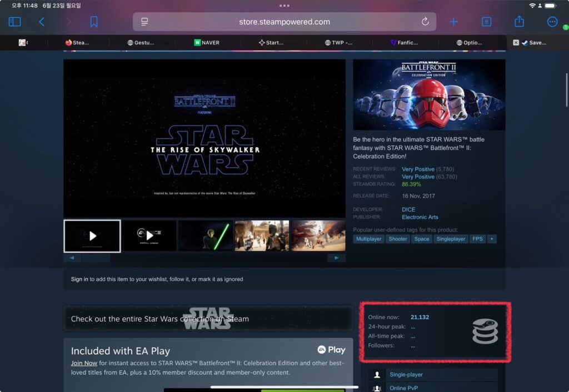Open the Single-player feature link
The height and width of the screenshot is (392, 569).
[x=406, y=374]
